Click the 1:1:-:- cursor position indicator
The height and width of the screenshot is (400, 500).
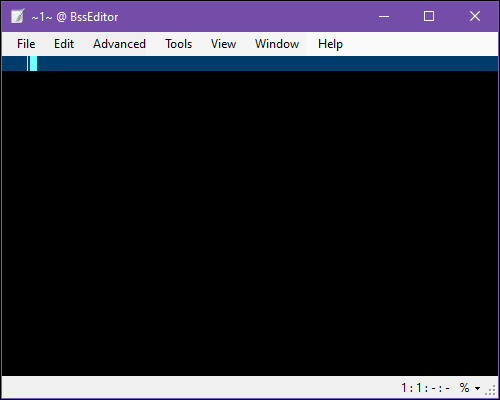[425, 388]
